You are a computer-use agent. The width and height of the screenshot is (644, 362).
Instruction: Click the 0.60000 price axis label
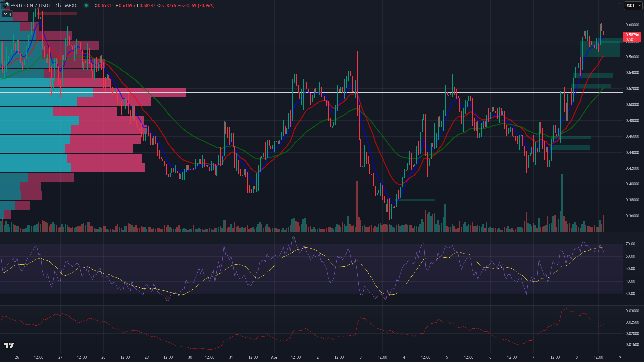632,25
